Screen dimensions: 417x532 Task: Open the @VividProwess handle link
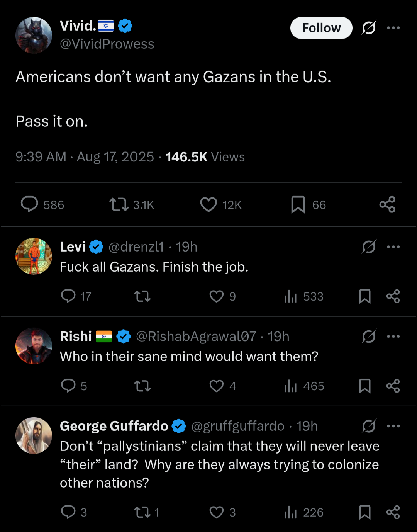(x=107, y=44)
